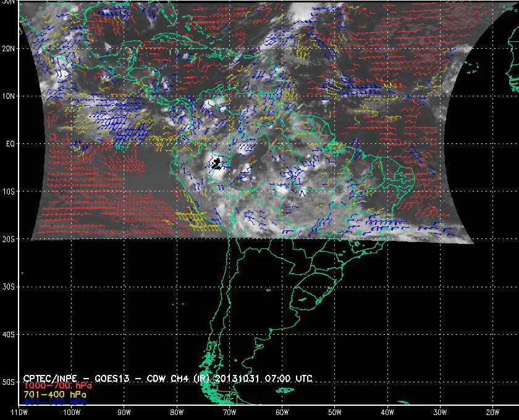Select the blue 401-100 hPa legend entry
The height and width of the screenshot is (420, 519).
[x=55, y=402]
